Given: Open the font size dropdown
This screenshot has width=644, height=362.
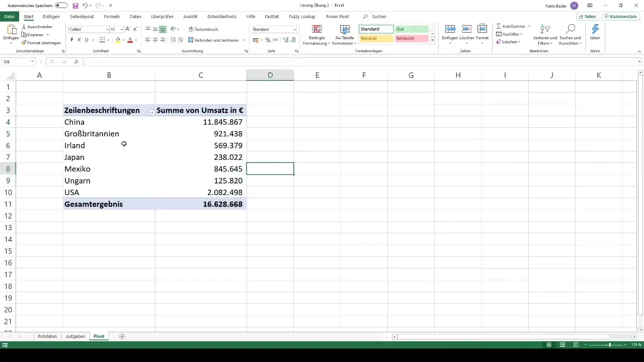Looking at the screenshot, I should tap(122, 30).
